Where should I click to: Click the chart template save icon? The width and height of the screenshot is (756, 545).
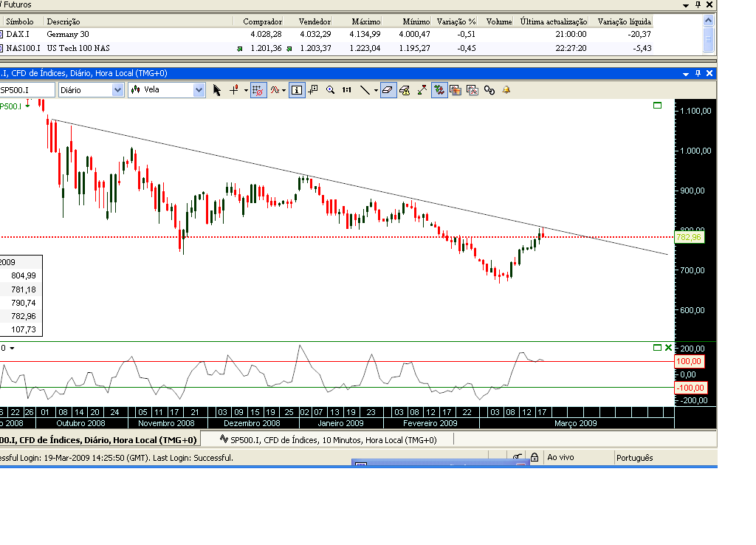point(456,90)
